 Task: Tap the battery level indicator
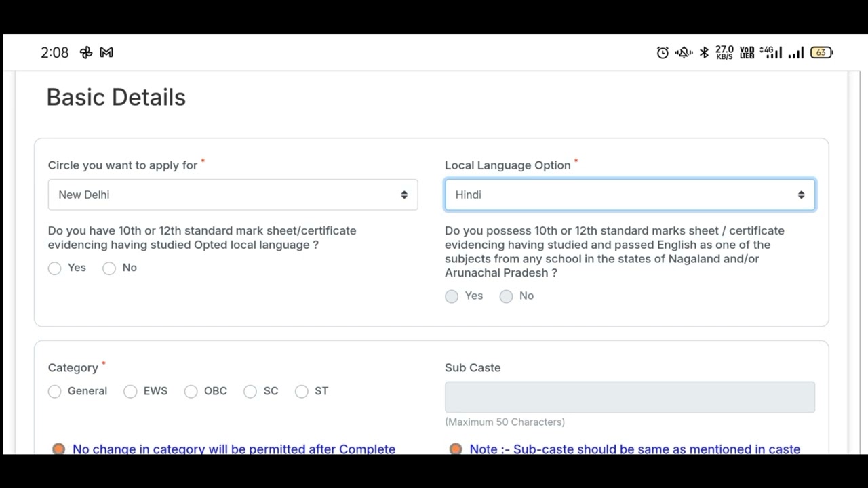(821, 53)
